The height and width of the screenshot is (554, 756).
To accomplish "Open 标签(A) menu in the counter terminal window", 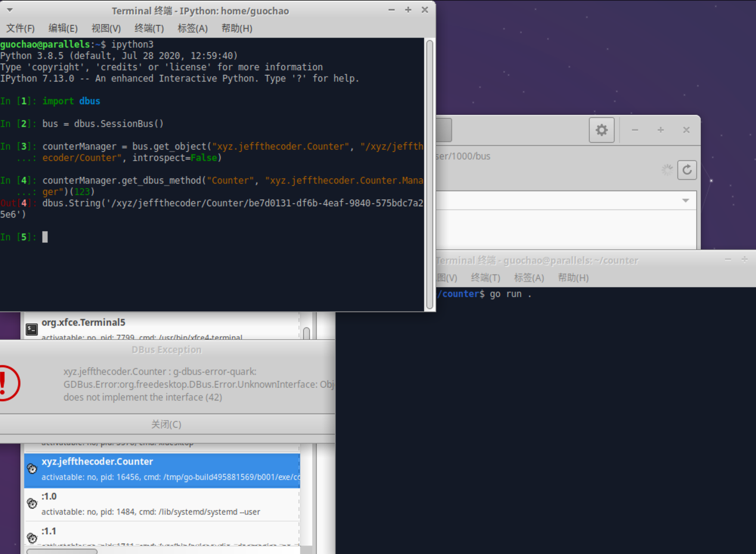I will [529, 278].
